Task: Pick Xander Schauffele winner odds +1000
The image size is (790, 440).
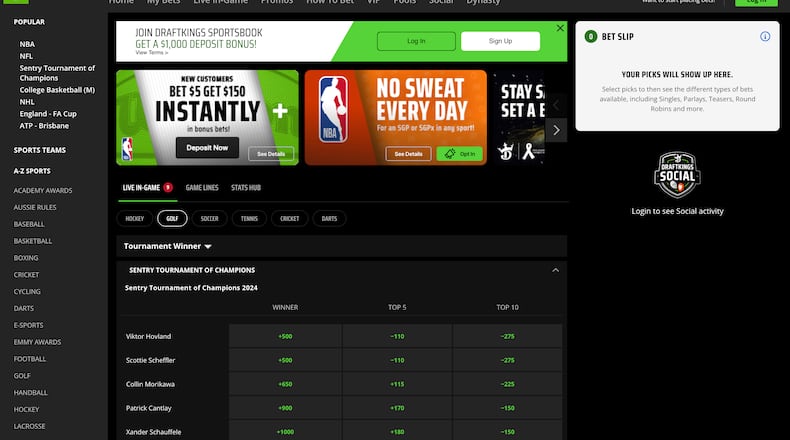Action: pos(285,432)
